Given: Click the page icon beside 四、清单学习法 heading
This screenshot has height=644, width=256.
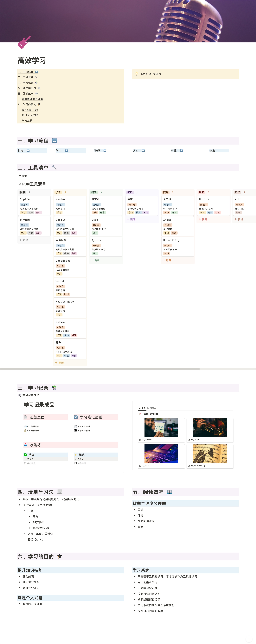Looking at the screenshot, I should pyautogui.click(x=59, y=492).
